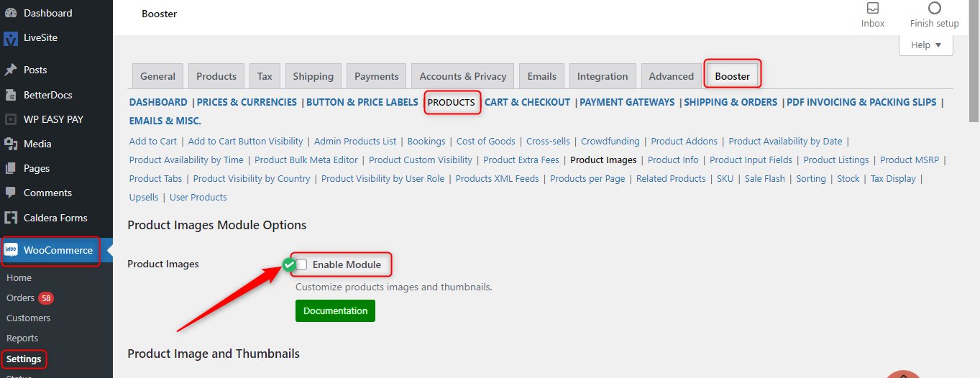Open Product Extra Fees link
The image size is (980, 378).
tap(521, 160)
